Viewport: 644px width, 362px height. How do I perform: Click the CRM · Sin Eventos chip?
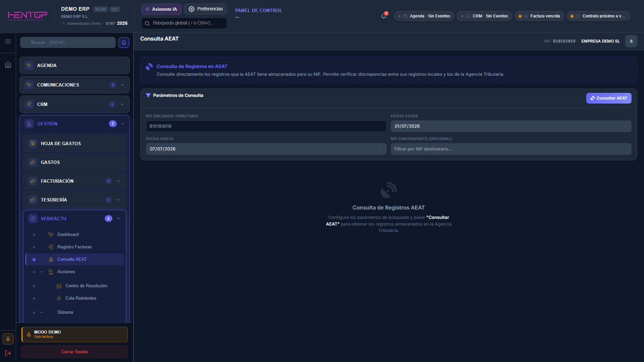coord(484,16)
